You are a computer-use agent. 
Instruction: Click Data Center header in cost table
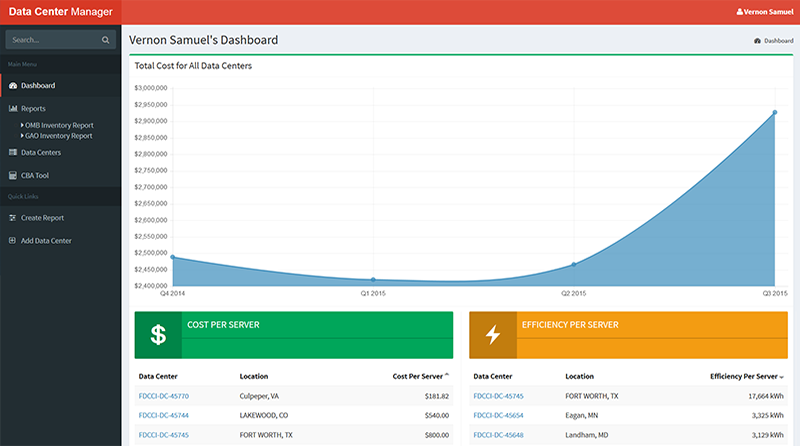[x=158, y=377]
